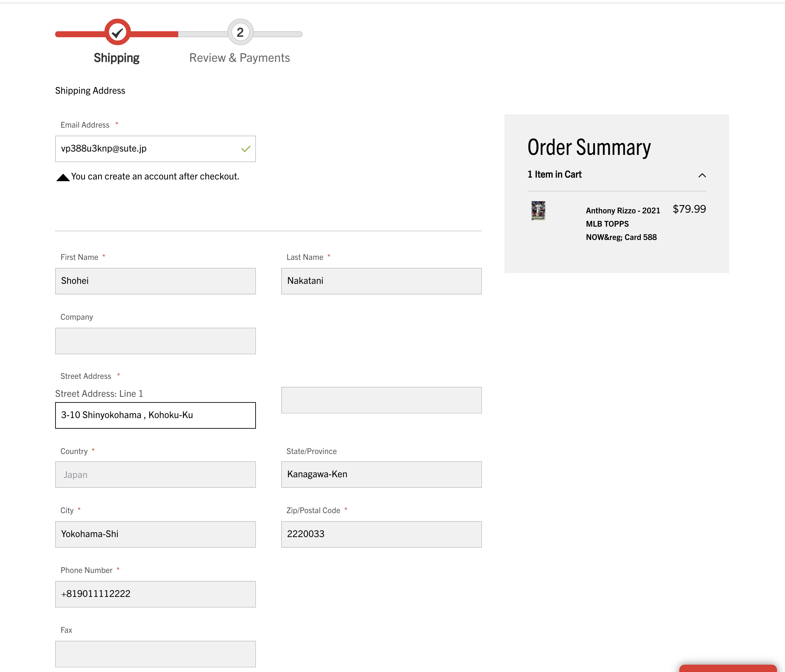This screenshot has height=672, width=785.
Task: Click the State/Province field with Kanagawa-Ken
Action: click(x=381, y=475)
